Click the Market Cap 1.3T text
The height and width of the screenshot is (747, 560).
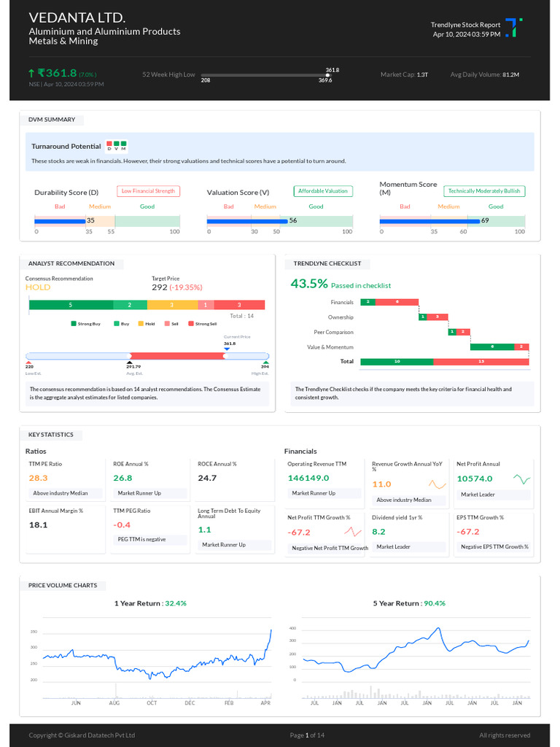pyautogui.click(x=404, y=74)
